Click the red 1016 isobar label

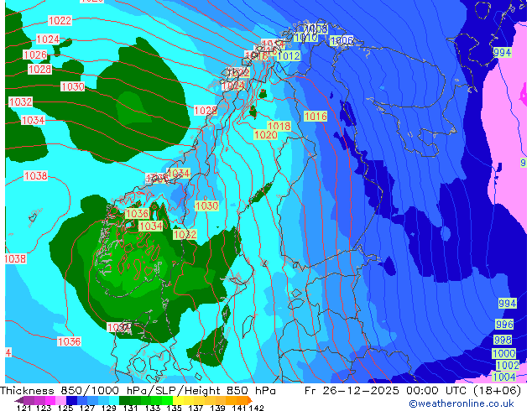point(316,117)
